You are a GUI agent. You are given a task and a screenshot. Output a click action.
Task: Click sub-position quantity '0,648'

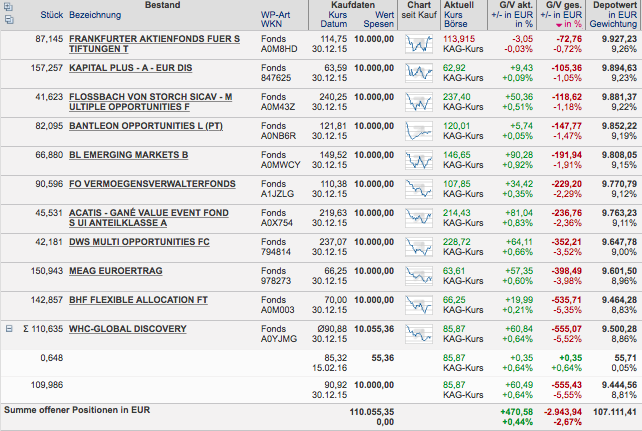(52, 358)
